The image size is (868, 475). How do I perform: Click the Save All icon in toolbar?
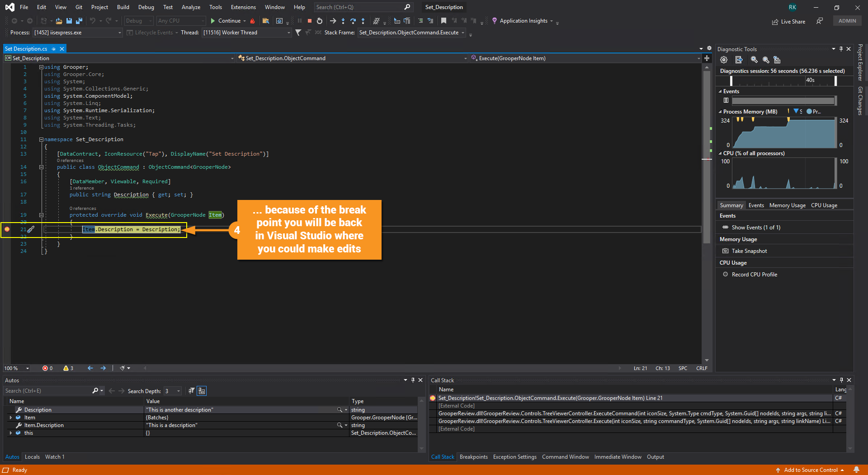79,21
